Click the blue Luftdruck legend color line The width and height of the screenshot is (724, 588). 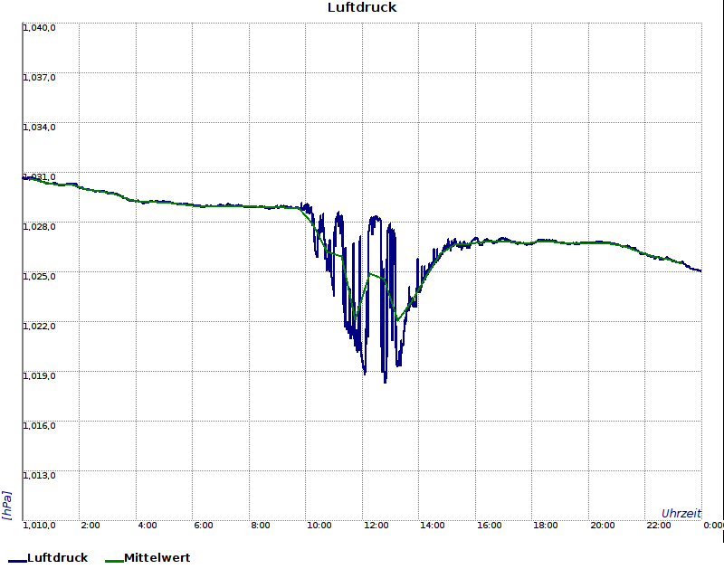click(17, 561)
